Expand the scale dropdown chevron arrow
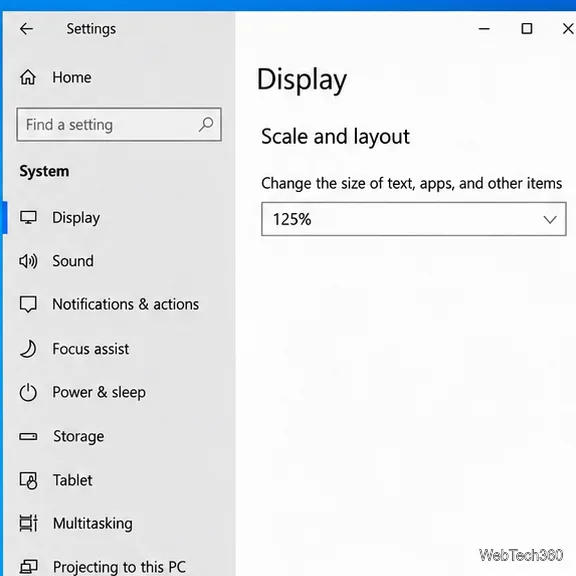 point(550,220)
